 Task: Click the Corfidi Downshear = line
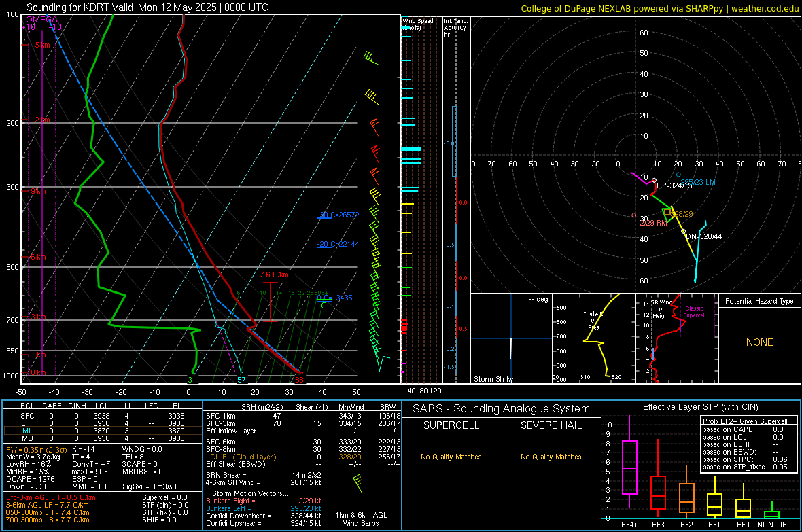point(264,516)
